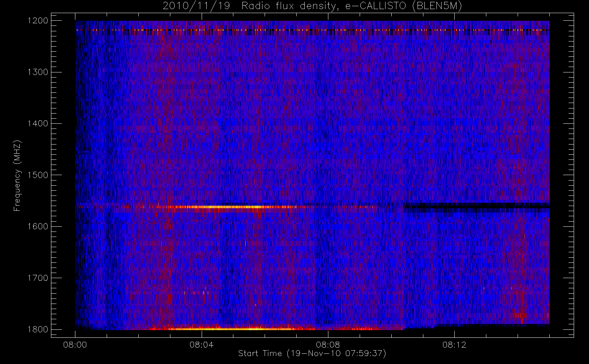Viewport: 589px width, 364px height.
Task: Select the 1200 frequency axis label
Action: [38, 21]
